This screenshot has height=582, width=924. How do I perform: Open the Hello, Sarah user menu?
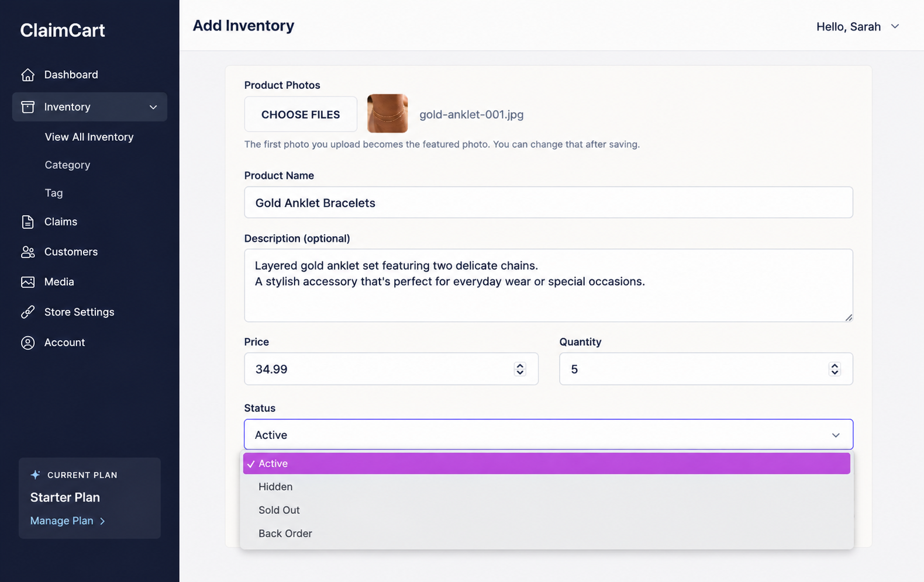(857, 26)
